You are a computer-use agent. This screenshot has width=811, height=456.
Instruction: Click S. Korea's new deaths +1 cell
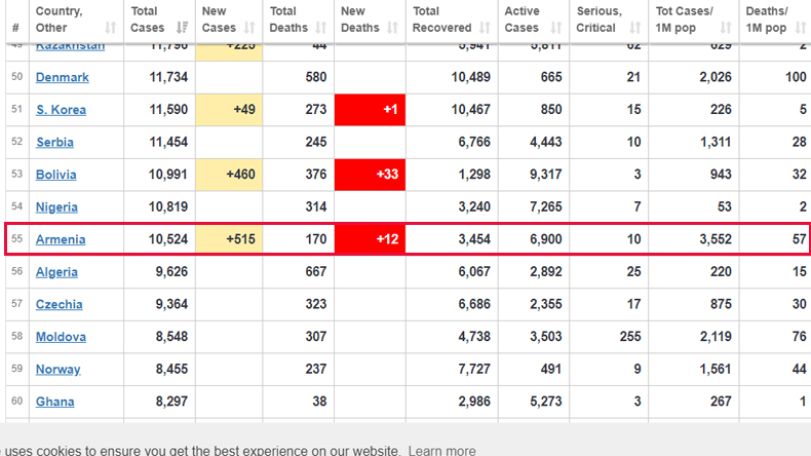coord(370,110)
